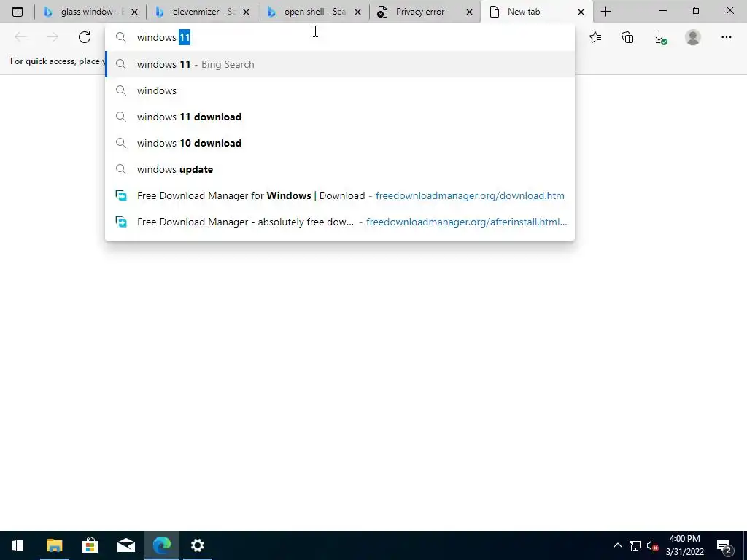Close the Privacy error tab
This screenshot has width=747, height=560.
pos(469,12)
